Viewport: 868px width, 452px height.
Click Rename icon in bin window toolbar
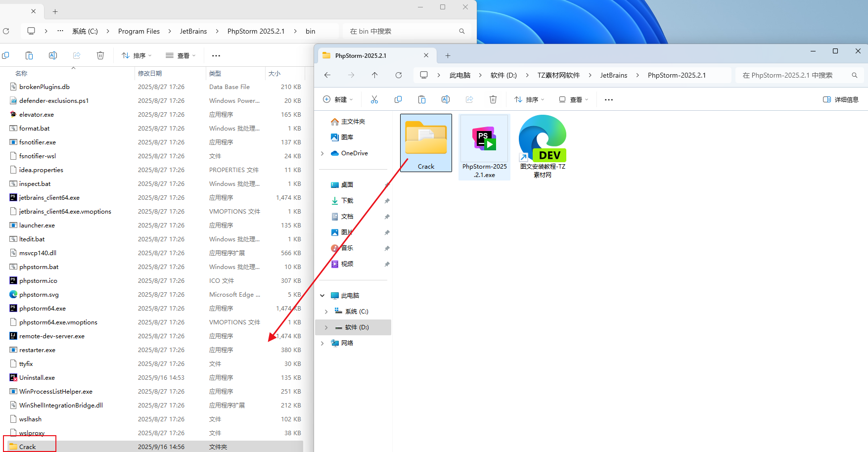click(53, 55)
